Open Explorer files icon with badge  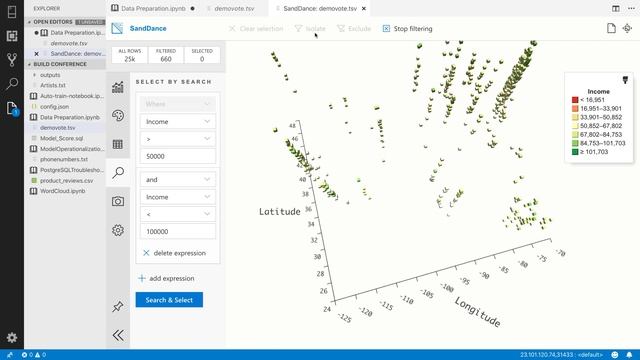click(x=12, y=108)
